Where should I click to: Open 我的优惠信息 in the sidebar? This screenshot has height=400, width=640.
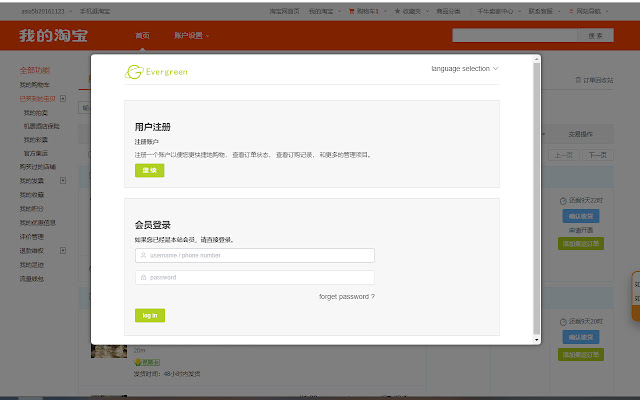(x=38, y=223)
